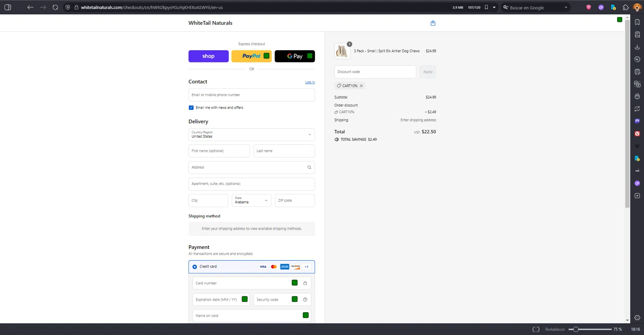The height and width of the screenshot is (335, 644).
Task: Click the 18:16 clock in status bar
Action: click(x=635, y=329)
